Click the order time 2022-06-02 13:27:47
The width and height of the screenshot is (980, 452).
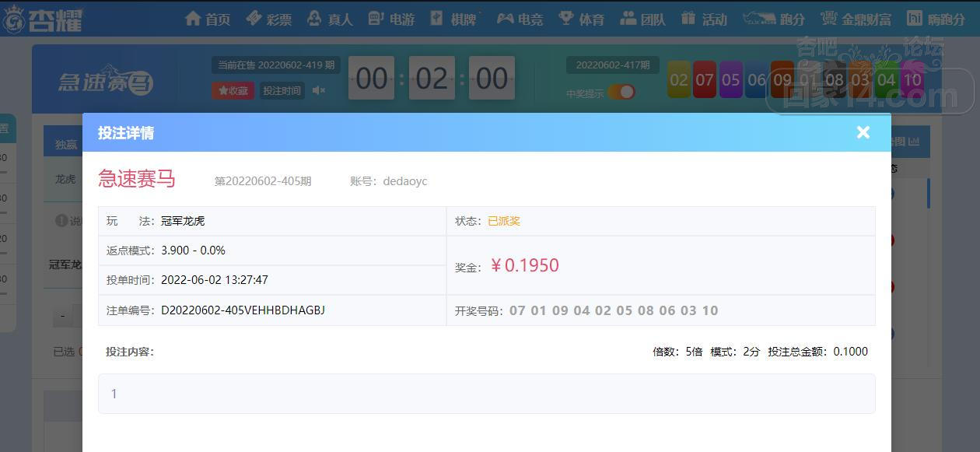[x=215, y=280]
